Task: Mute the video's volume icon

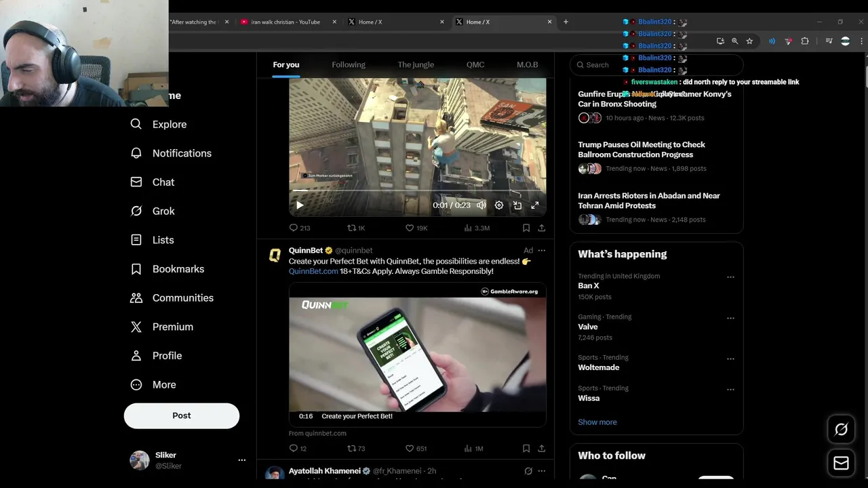Action: (x=481, y=205)
